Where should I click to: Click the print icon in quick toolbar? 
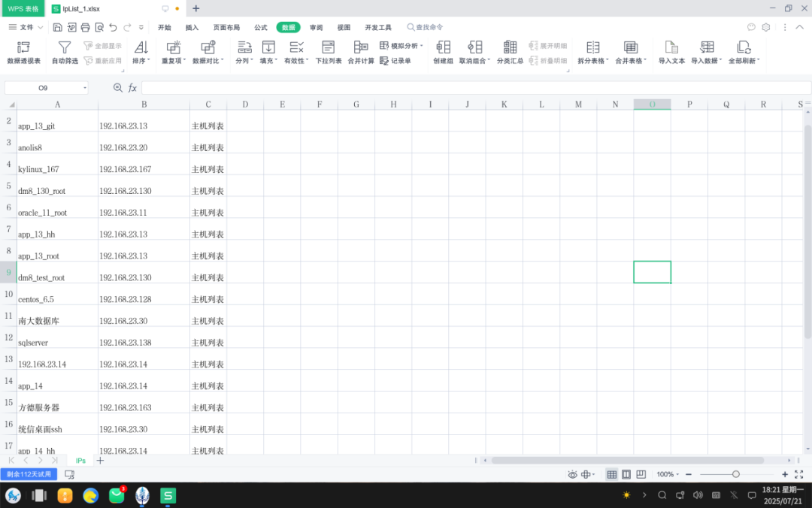(86, 28)
